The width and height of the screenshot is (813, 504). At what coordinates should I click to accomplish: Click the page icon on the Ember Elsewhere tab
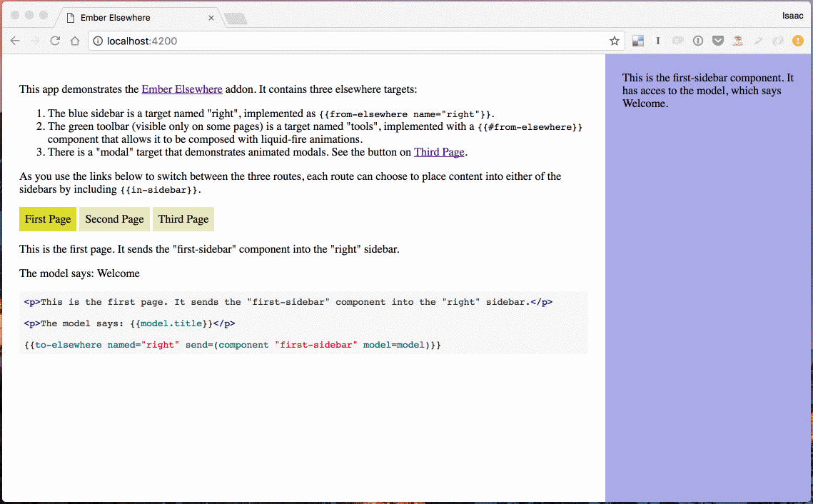[x=71, y=18]
